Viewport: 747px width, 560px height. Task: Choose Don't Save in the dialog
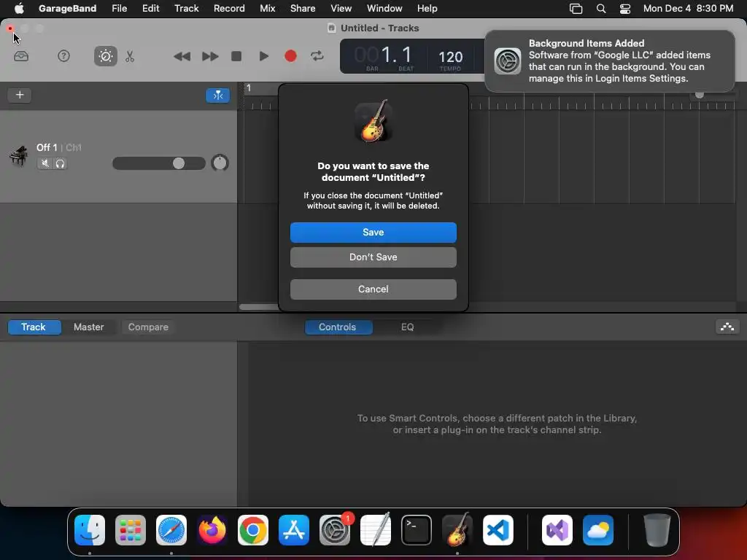(x=373, y=257)
